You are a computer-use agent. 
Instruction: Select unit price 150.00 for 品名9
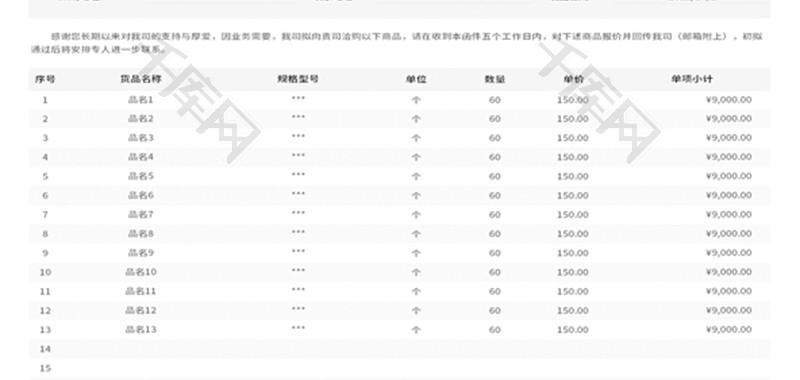(x=573, y=253)
